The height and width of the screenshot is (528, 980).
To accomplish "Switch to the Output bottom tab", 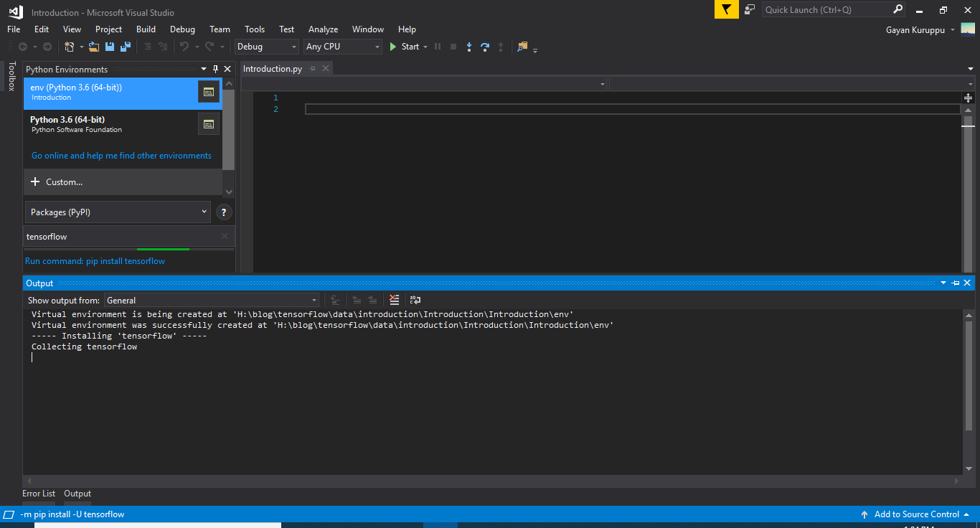I will coord(77,494).
